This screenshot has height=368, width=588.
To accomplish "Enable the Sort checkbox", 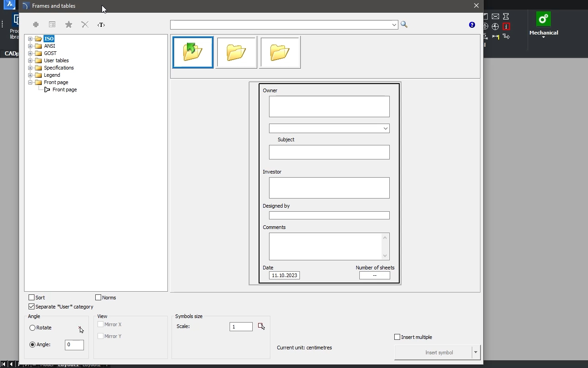I will coord(32,298).
